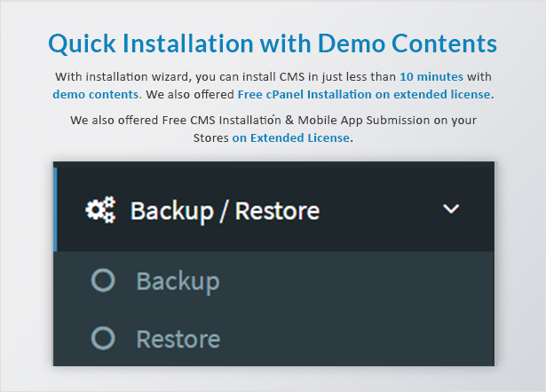Click the Backup / Restore menu header text

pyautogui.click(x=225, y=211)
